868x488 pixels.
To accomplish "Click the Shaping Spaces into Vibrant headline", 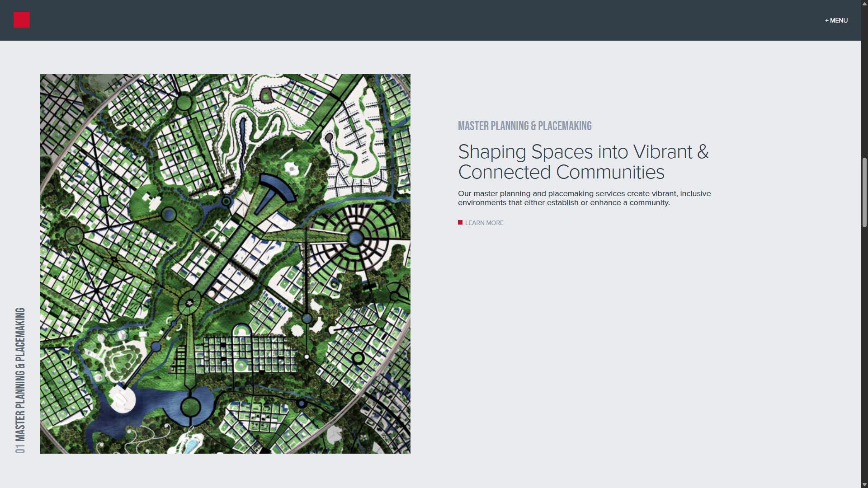I will pos(583,162).
